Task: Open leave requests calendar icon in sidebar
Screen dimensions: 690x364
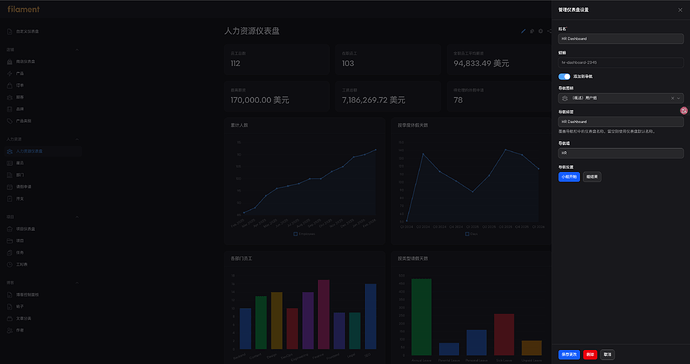Action: (x=10, y=187)
